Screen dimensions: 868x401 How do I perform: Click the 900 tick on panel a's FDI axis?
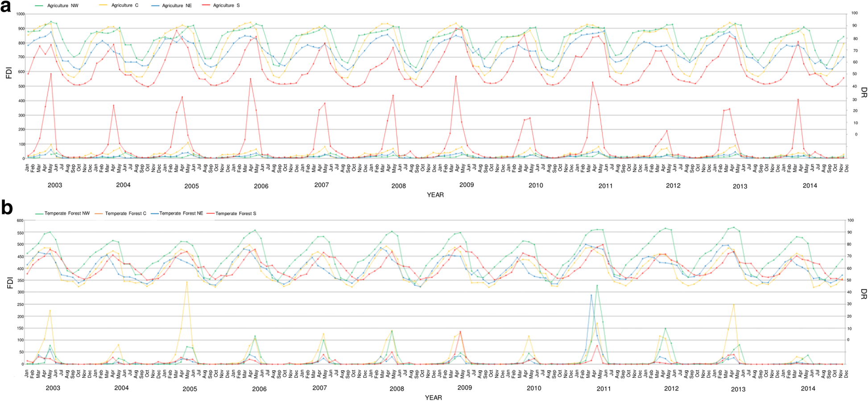point(21,29)
